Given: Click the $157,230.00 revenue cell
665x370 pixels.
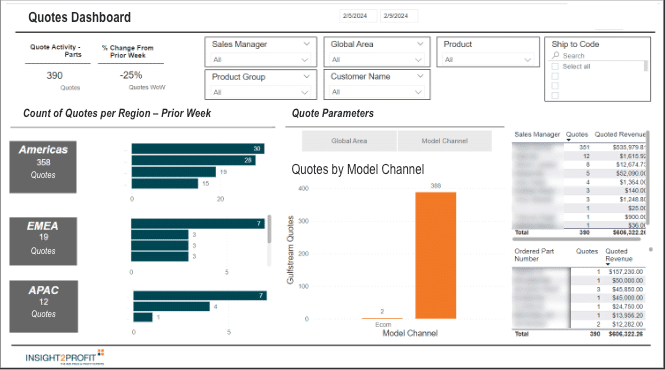Looking at the screenshot, I should tap(626, 272).
